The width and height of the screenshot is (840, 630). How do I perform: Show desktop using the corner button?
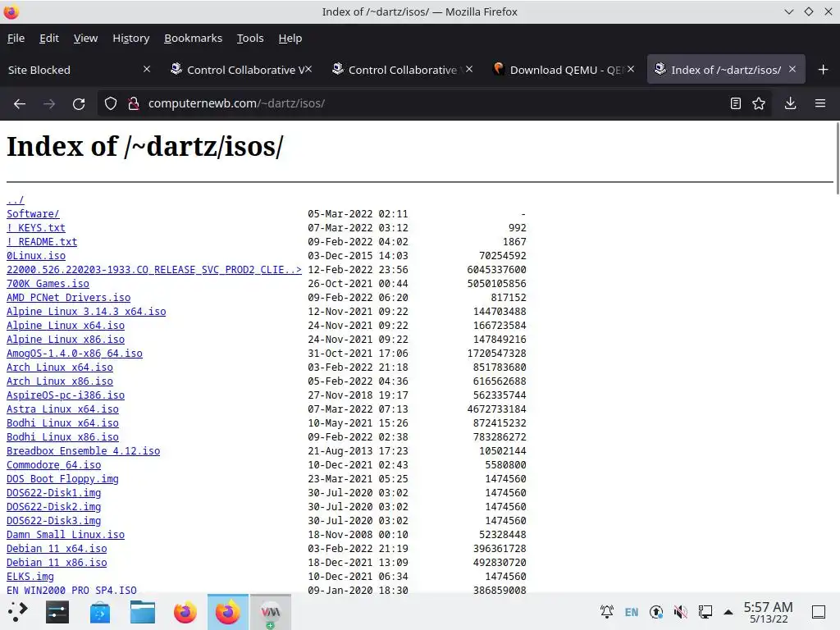coord(819,612)
